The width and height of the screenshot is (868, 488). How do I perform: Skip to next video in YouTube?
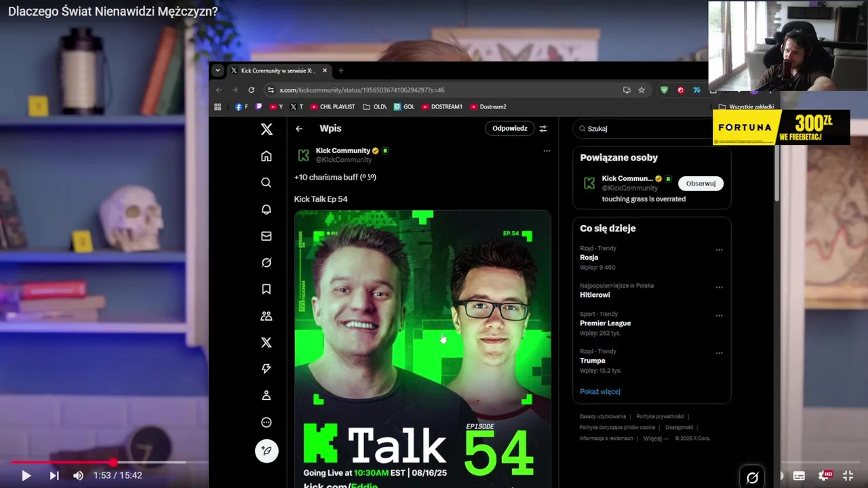tap(54, 476)
